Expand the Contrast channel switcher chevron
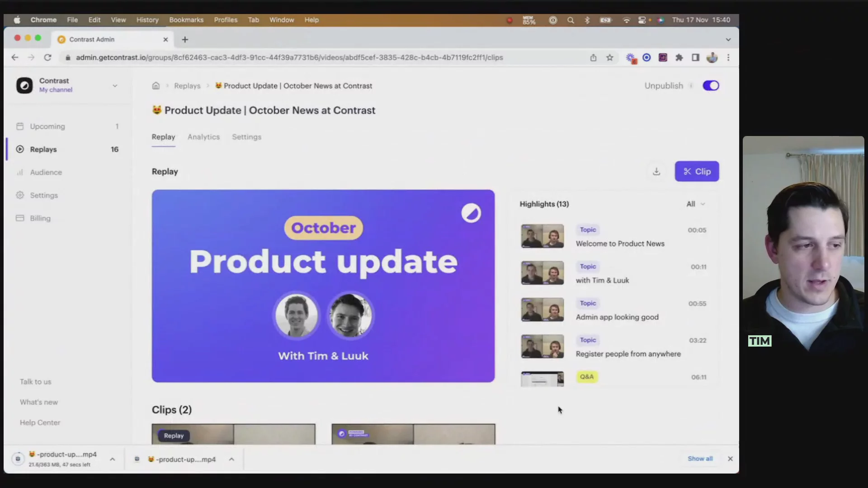 click(115, 86)
